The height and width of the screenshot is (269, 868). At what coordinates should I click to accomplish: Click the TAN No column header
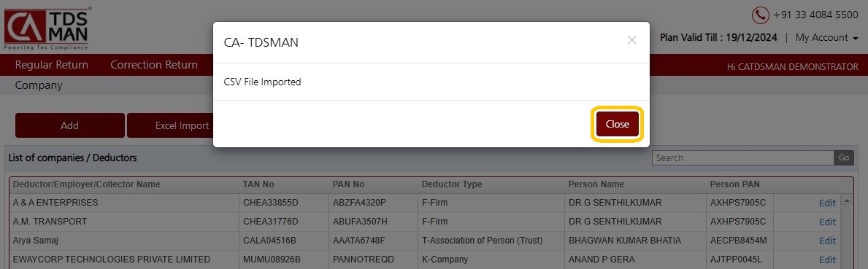pyautogui.click(x=258, y=184)
